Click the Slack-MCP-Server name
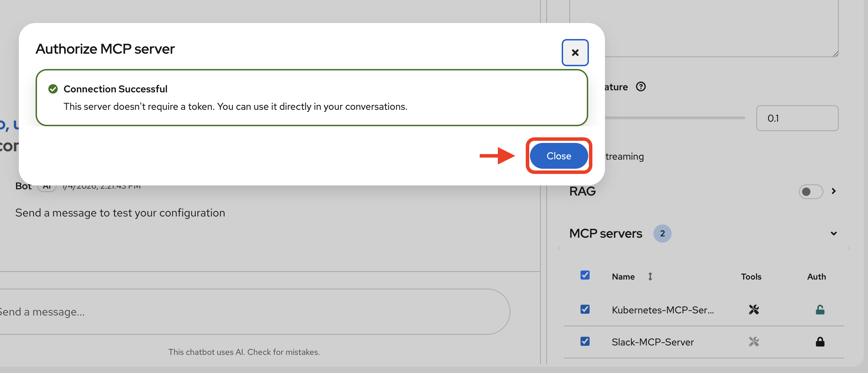The width and height of the screenshot is (868, 373). coord(653,342)
